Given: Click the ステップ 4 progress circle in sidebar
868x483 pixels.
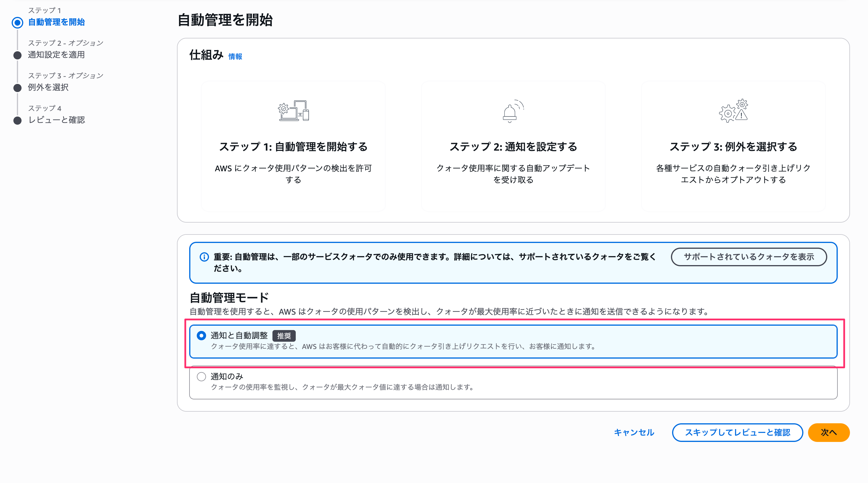Looking at the screenshot, I should (17, 120).
